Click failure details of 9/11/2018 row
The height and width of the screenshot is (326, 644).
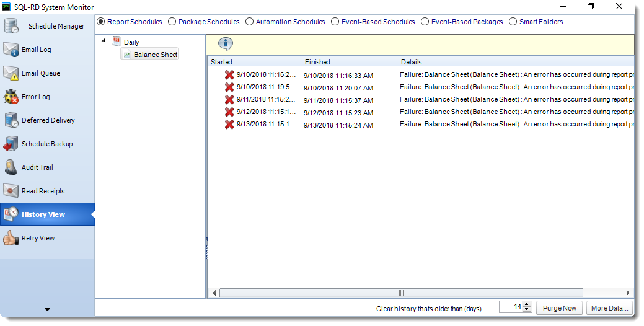(517, 99)
